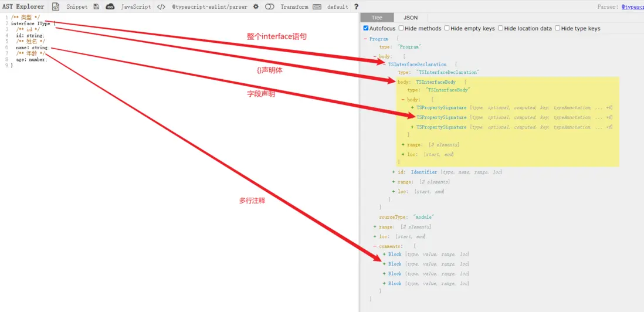Screen dimensions: 644x312
Task: Enable the Hide location data checkbox
Action: (501, 28)
